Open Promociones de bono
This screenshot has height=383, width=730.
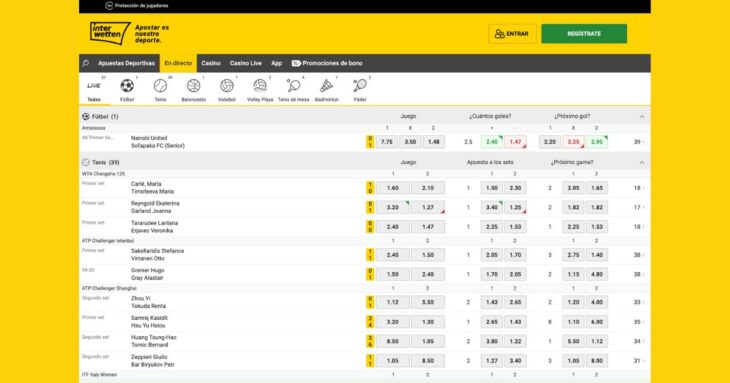[x=327, y=63]
